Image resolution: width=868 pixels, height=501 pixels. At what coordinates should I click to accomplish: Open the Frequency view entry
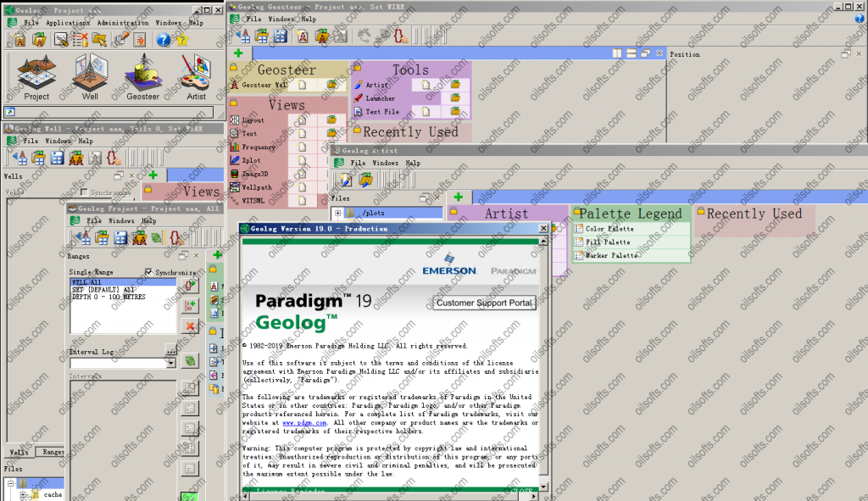click(x=259, y=147)
